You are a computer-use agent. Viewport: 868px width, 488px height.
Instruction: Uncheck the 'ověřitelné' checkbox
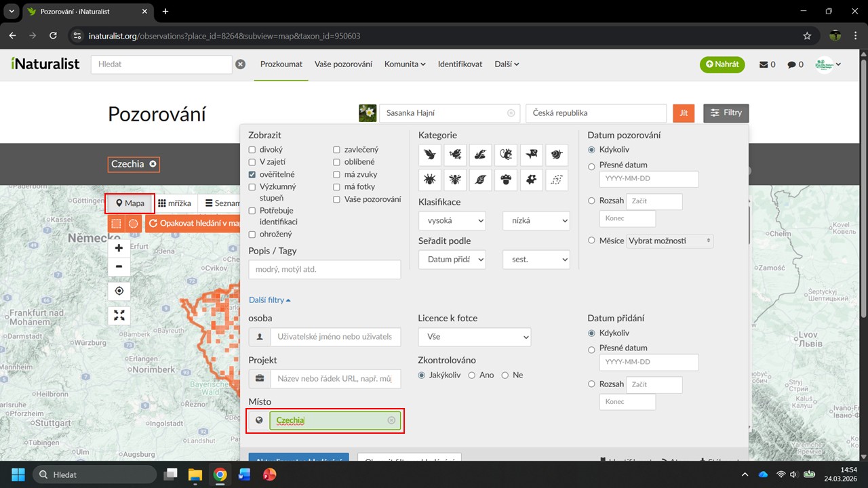click(252, 174)
